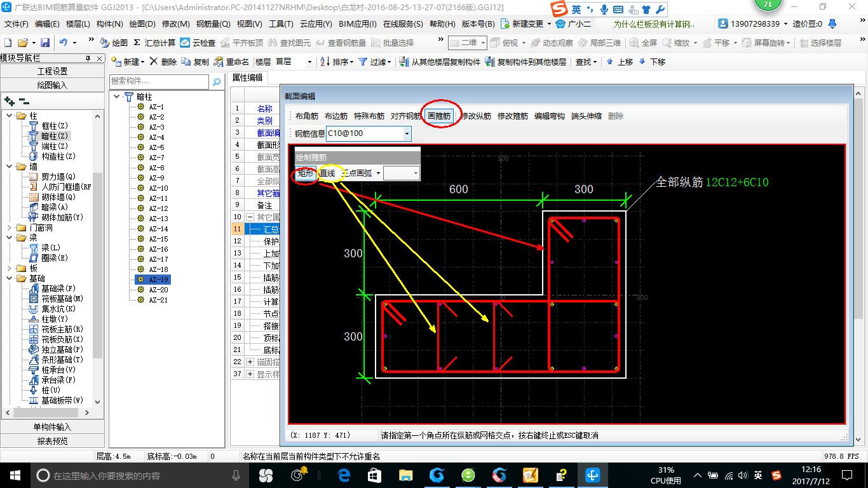Click 复制构件到其他楼层 button
868x488 pixels.
526,62
